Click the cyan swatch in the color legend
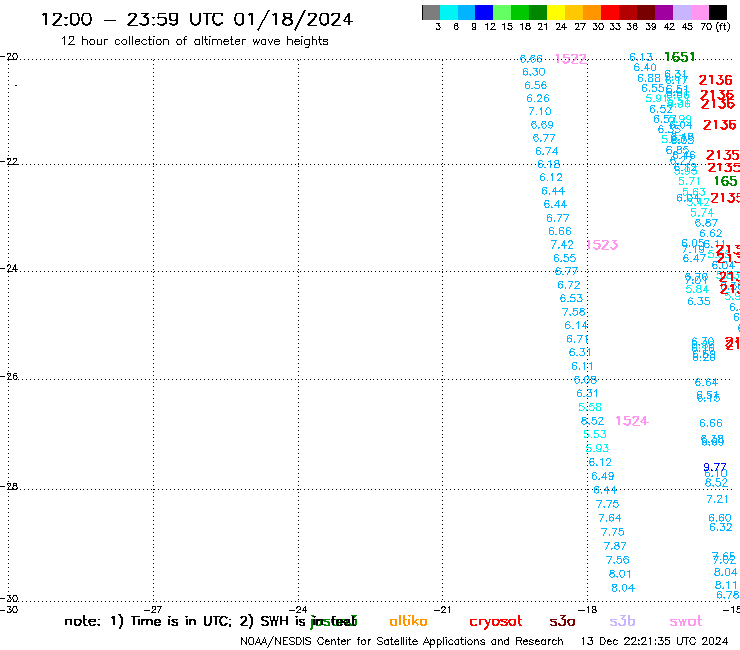The image size is (740, 650). pos(449,12)
